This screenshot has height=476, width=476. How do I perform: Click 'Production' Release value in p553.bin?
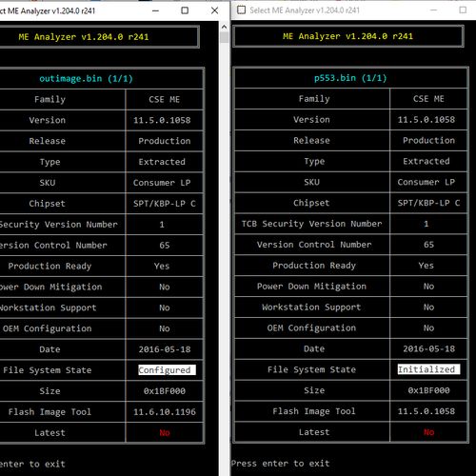pos(428,141)
